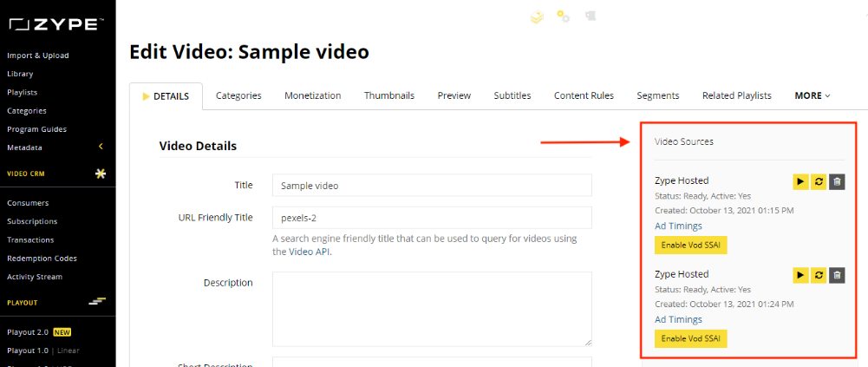Switch to the Segments tab
Image resolution: width=868 pixels, height=367 pixels.
pos(658,95)
